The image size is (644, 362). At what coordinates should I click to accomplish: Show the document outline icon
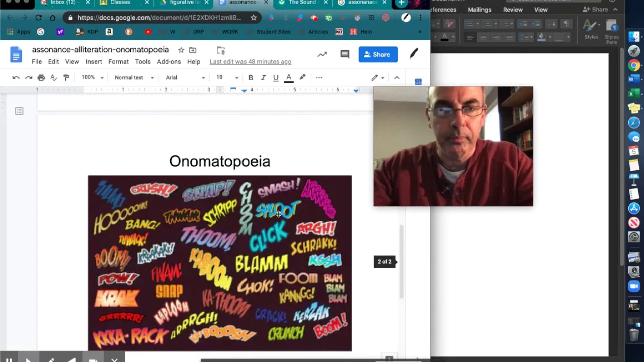tap(19, 111)
